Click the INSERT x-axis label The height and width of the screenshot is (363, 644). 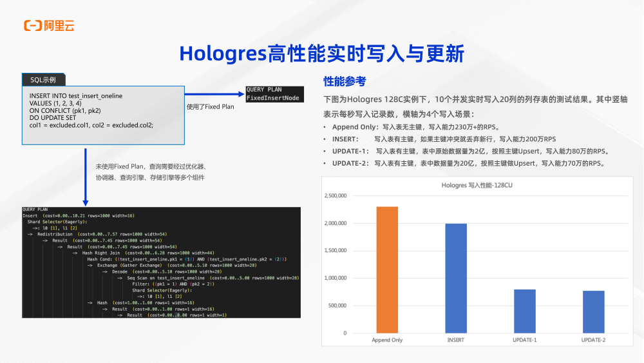(456, 340)
